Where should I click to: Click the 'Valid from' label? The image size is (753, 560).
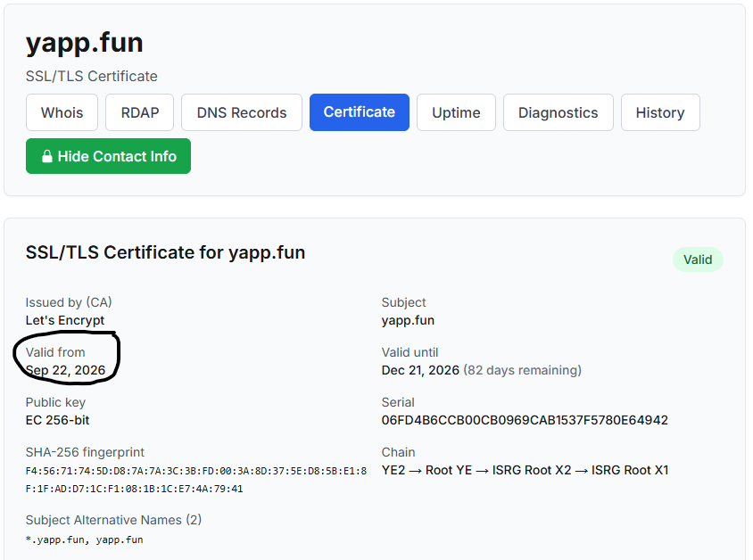tap(55, 352)
